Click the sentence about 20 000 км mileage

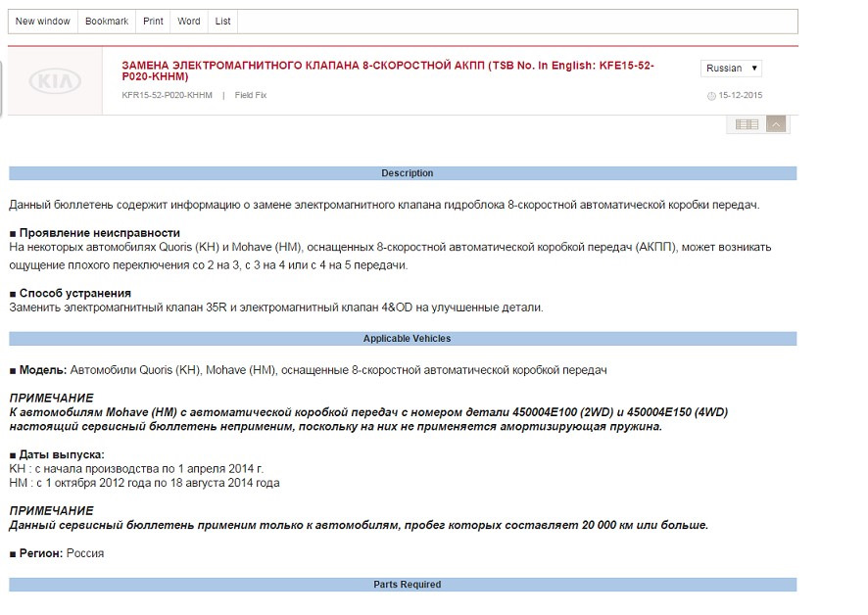(x=359, y=525)
